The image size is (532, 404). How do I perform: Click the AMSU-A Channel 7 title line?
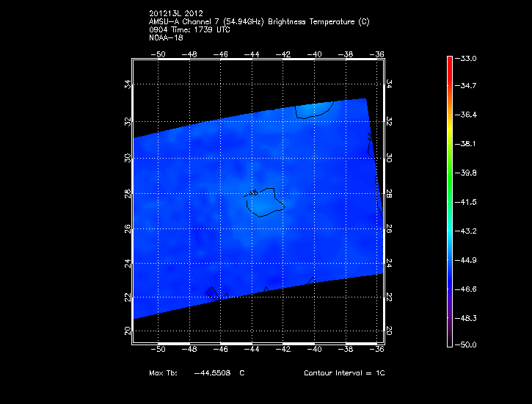pyautogui.click(x=258, y=22)
